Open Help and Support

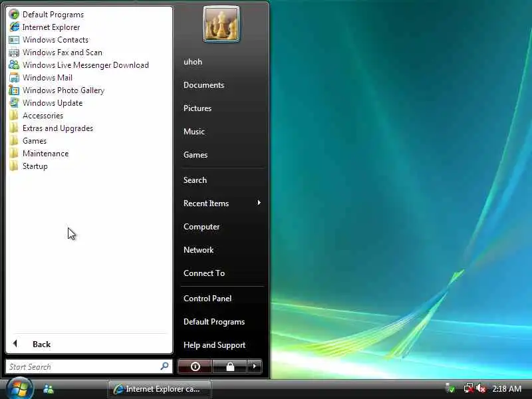(214, 345)
